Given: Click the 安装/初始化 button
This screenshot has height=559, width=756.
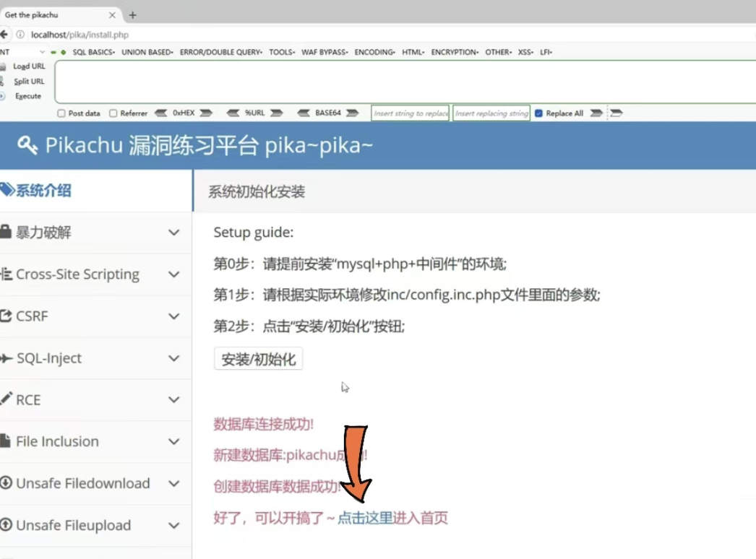Looking at the screenshot, I should point(259,359).
